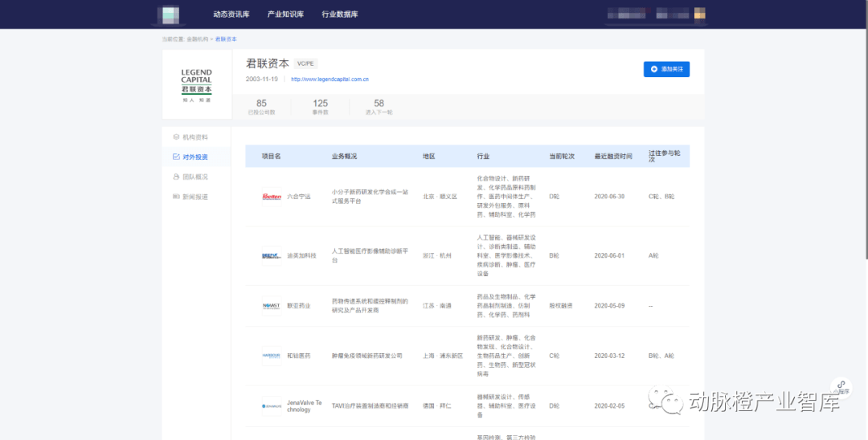Click the 最近融资时间 column header
This screenshot has width=868, height=440.
pyautogui.click(x=613, y=157)
